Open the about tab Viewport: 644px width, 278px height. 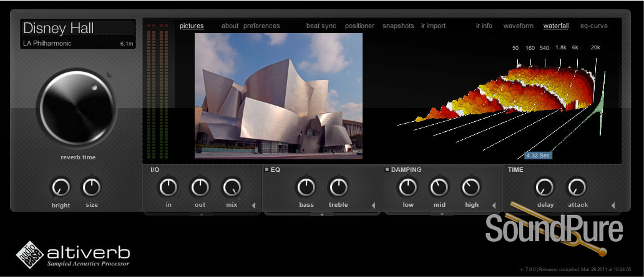[230, 26]
